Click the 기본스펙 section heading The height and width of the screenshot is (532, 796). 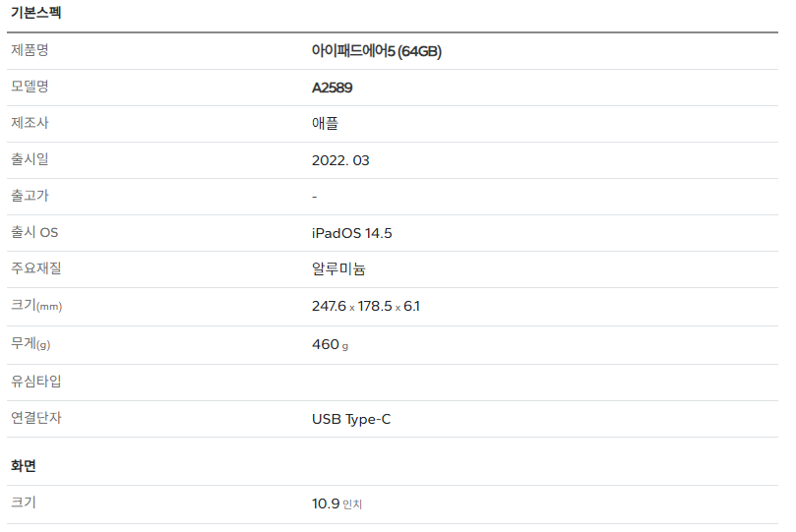click(36, 12)
